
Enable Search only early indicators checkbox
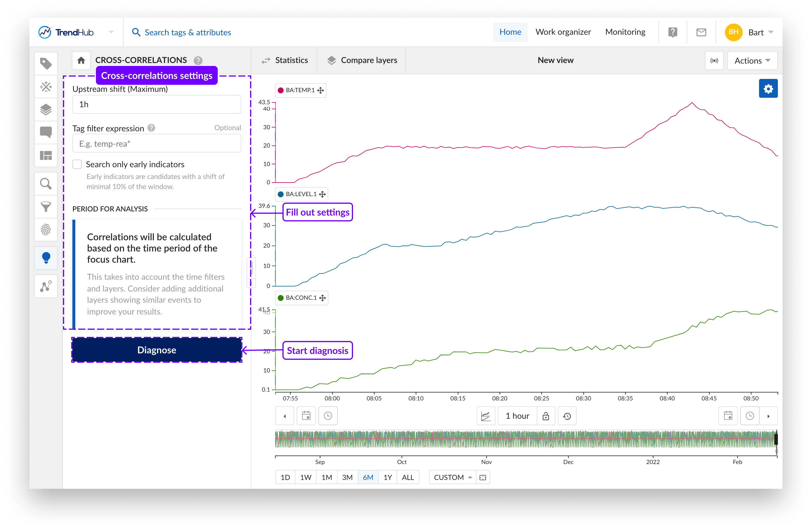coord(77,165)
